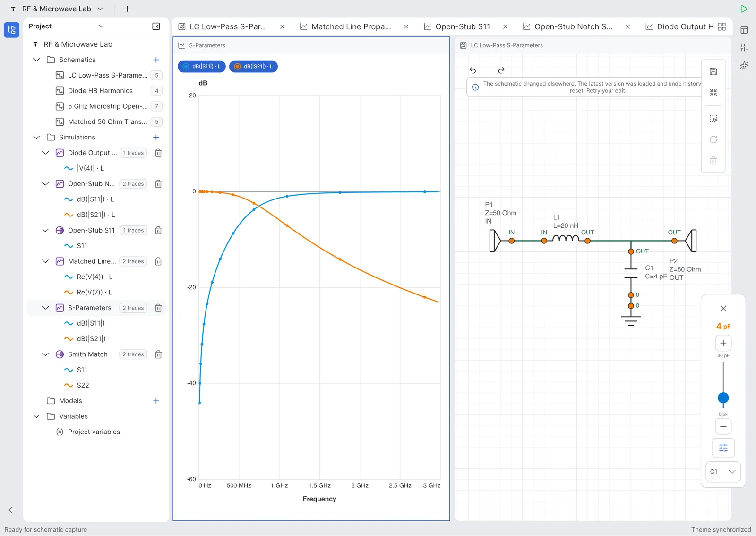Collapse the S-Parameters simulation node
Screen dimensions: 756x536
pos(45,308)
